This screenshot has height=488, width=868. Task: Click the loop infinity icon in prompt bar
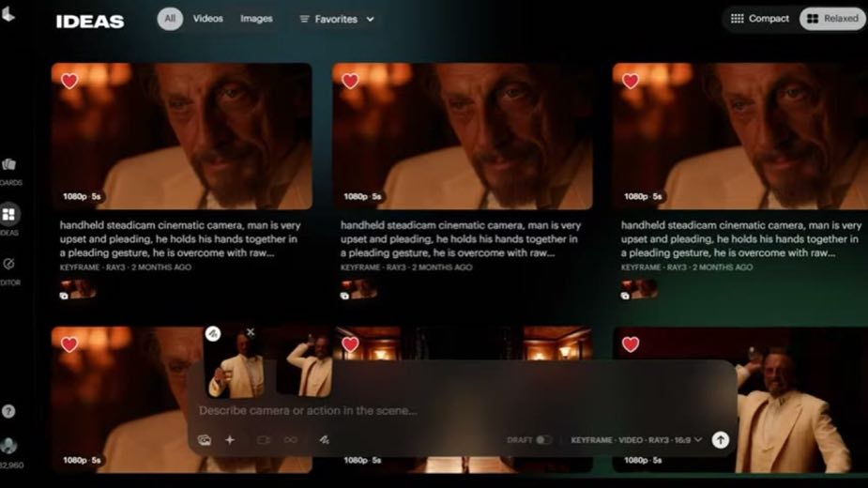[291, 440]
